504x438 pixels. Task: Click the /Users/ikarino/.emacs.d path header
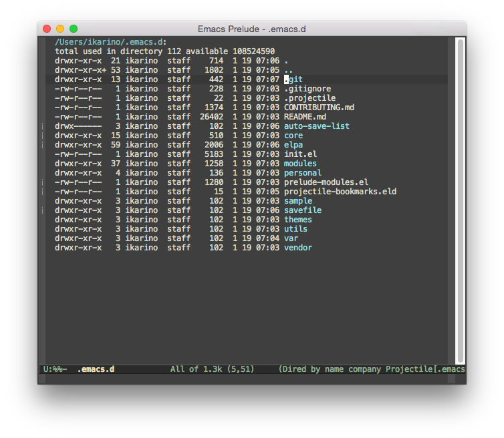click(x=110, y=42)
